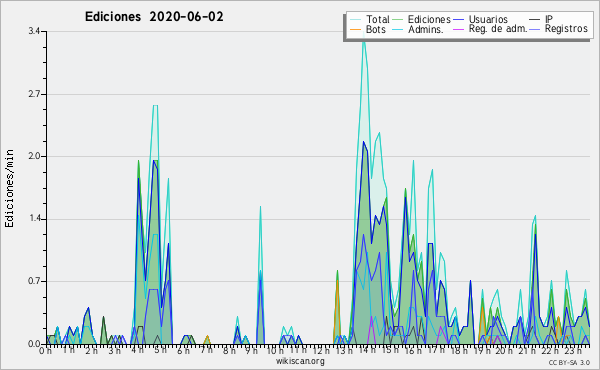Click the Total peak near 14 h
This screenshot has width=600, height=370.
(x=364, y=41)
